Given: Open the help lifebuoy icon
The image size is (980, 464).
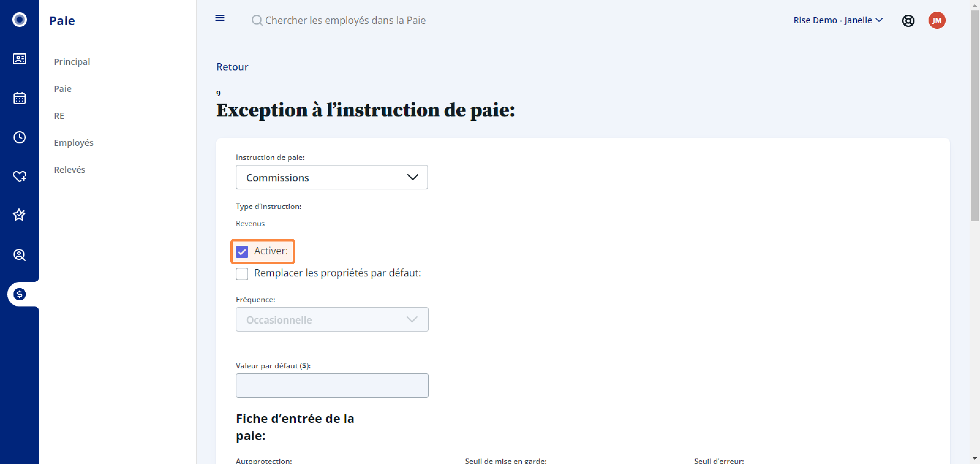Looking at the screenshot, I should pos(908,21).
